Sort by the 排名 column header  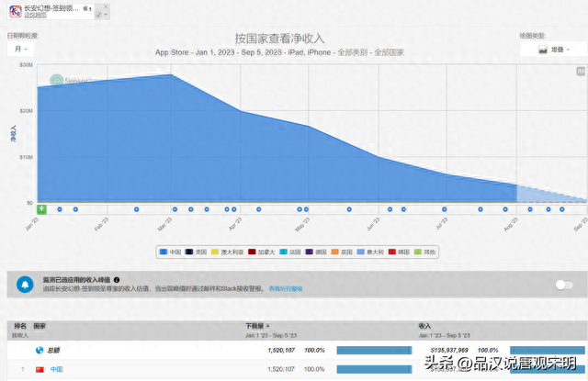pyautogui.click(x=20, y=326)
